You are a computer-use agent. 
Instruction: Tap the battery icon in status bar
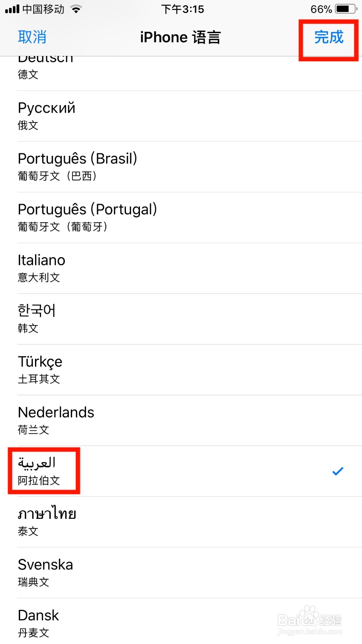[346, 9]
